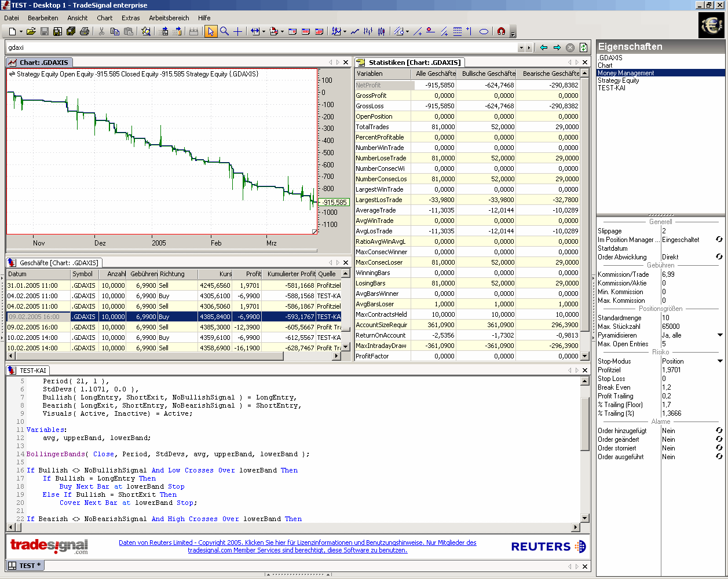The image size is (728, 579).
Task: Click the Euro globe logo icon
Action: click(711, 25)
